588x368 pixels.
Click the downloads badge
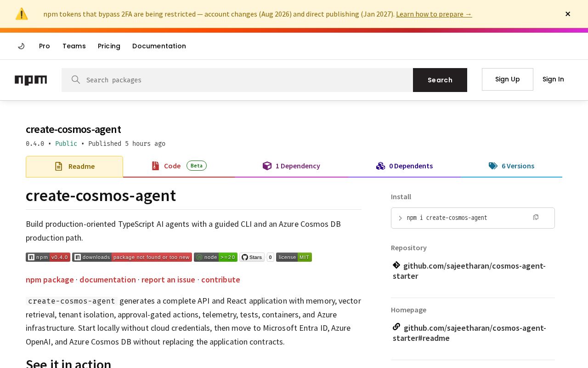[x=132, y=257]
